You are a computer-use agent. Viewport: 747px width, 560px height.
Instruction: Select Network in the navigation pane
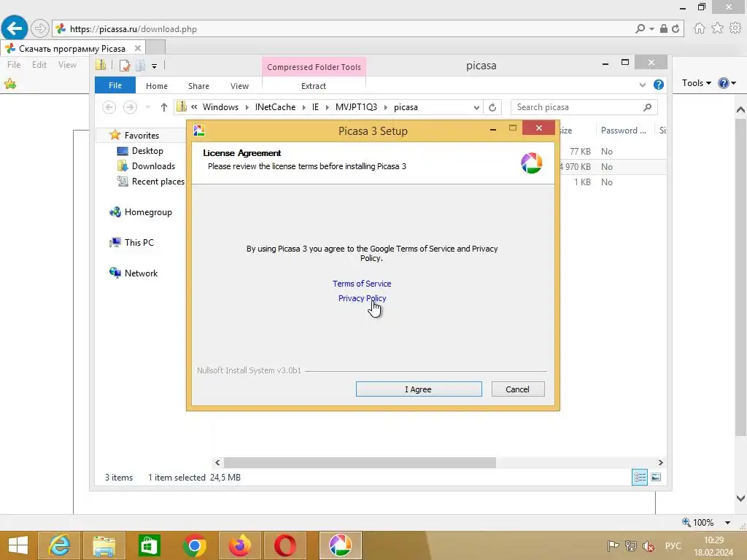point(141,273)
